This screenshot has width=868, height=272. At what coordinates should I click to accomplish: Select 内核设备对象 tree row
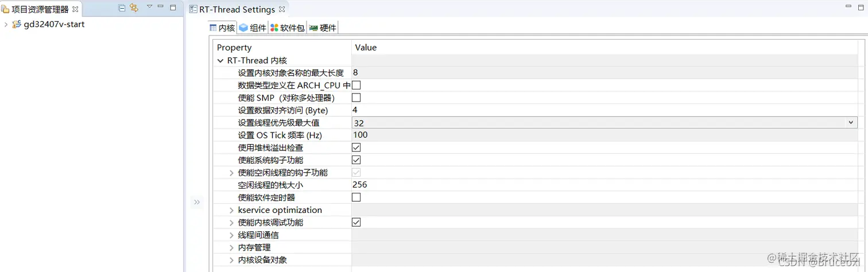[262, 260]
